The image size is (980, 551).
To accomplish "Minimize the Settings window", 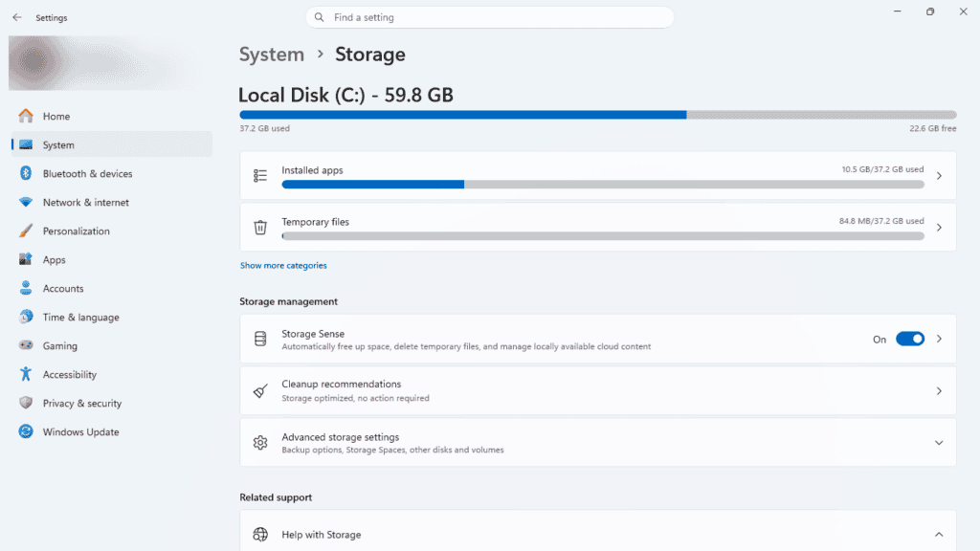I will pos(897,11).
